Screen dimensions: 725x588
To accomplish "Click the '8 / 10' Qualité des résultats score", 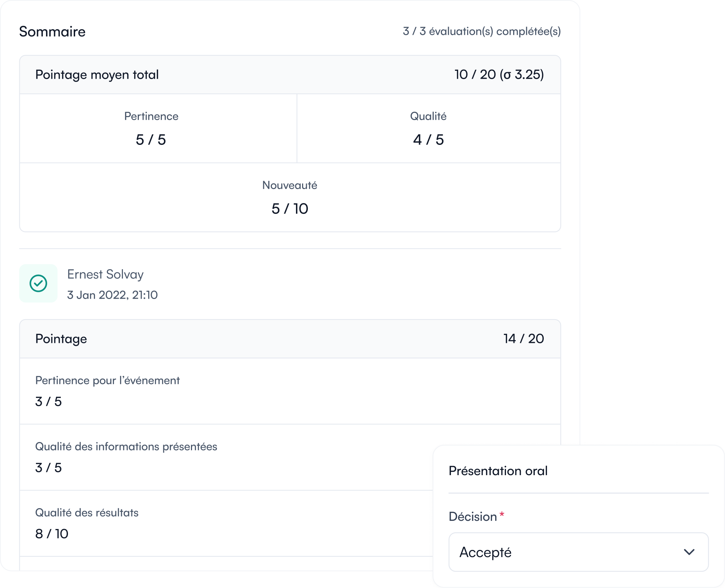I will [x=52, y=534].
